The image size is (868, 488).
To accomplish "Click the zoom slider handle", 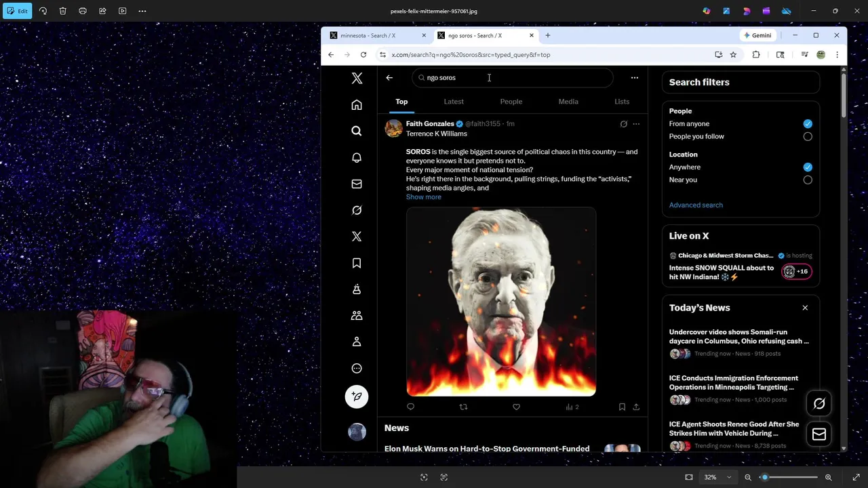I will [764, 477].
